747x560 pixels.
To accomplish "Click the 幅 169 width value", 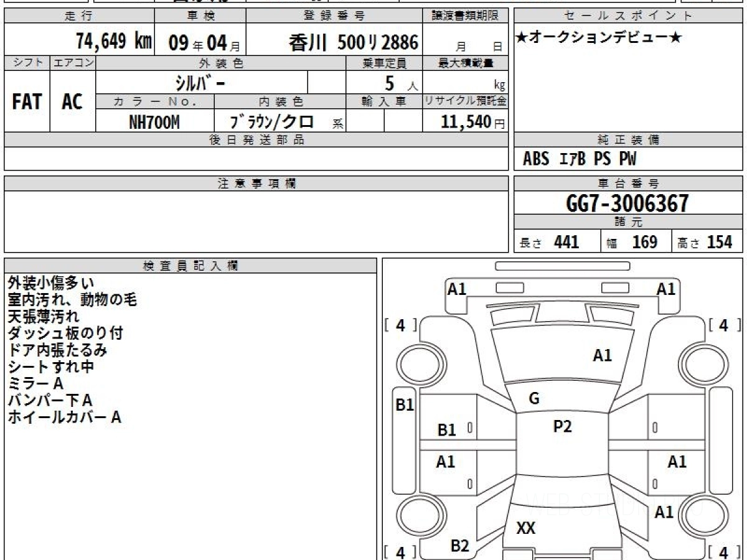I will pos(632,242).
